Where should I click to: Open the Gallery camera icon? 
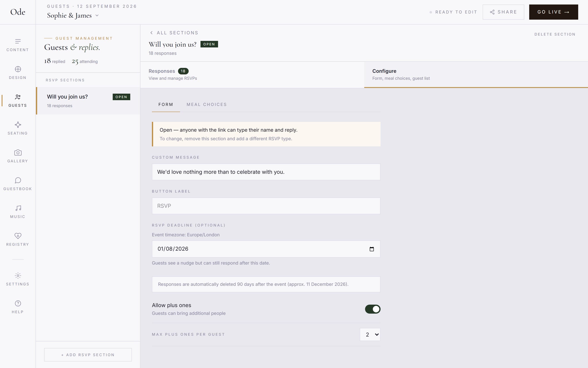[18, 153]
